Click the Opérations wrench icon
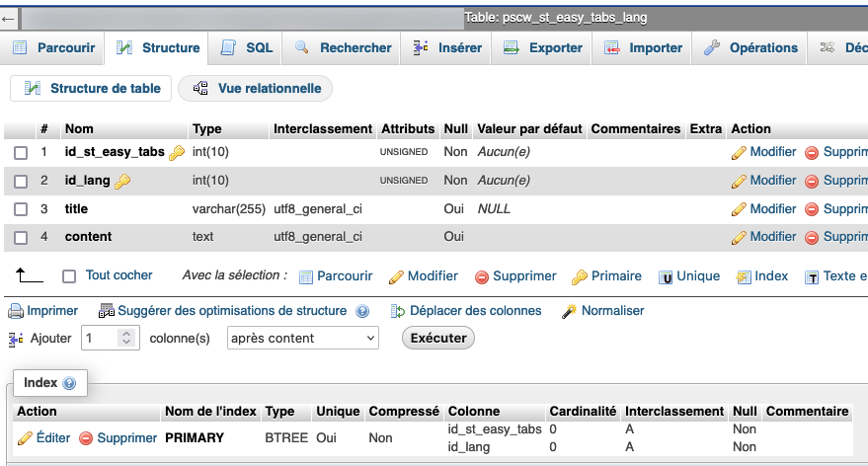Image resolution: width=868 pixels, height=466 pixels. click(x=711, y=47)
